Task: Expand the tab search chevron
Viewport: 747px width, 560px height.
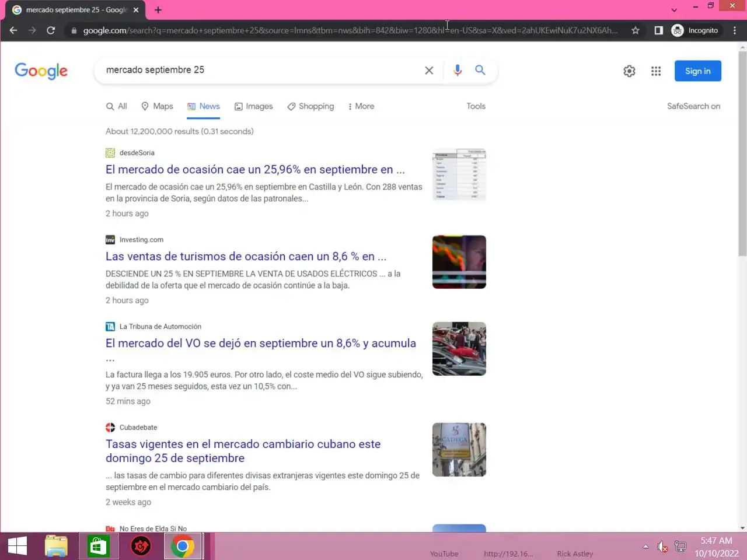Action: 674,10
